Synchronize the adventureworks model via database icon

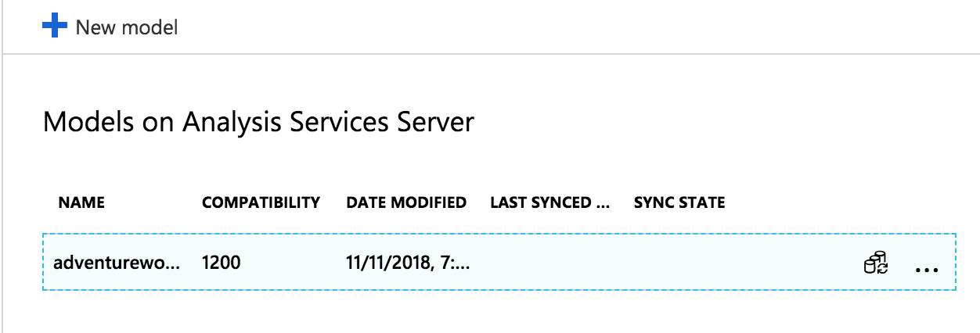875,263
